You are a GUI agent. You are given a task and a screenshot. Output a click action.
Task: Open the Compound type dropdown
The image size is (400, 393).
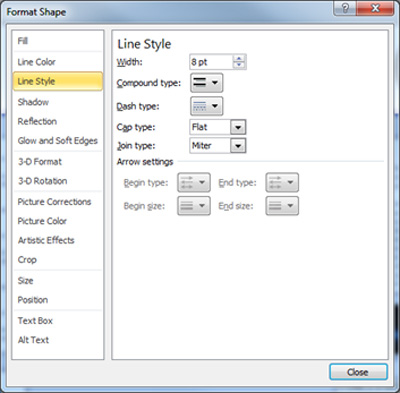pos(206,83)
